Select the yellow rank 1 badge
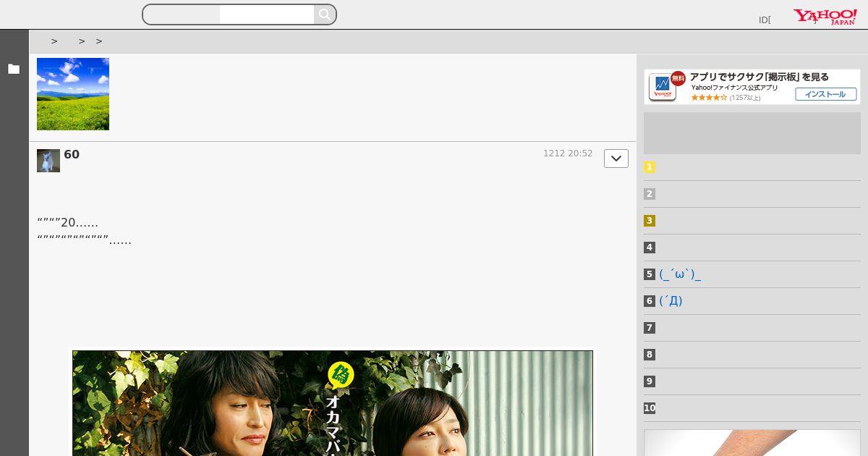Screen dimensions: 868x456 [650, 167]
